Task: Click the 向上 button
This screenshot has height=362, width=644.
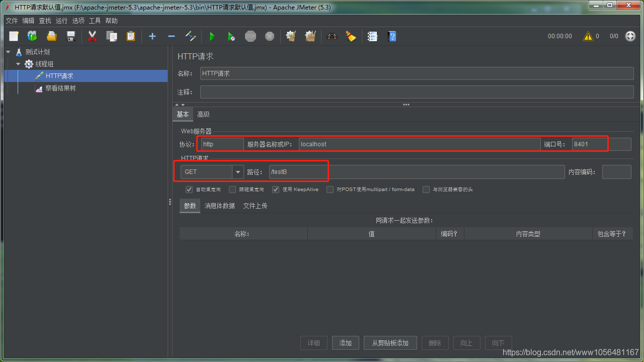Action: click(467, 343)
